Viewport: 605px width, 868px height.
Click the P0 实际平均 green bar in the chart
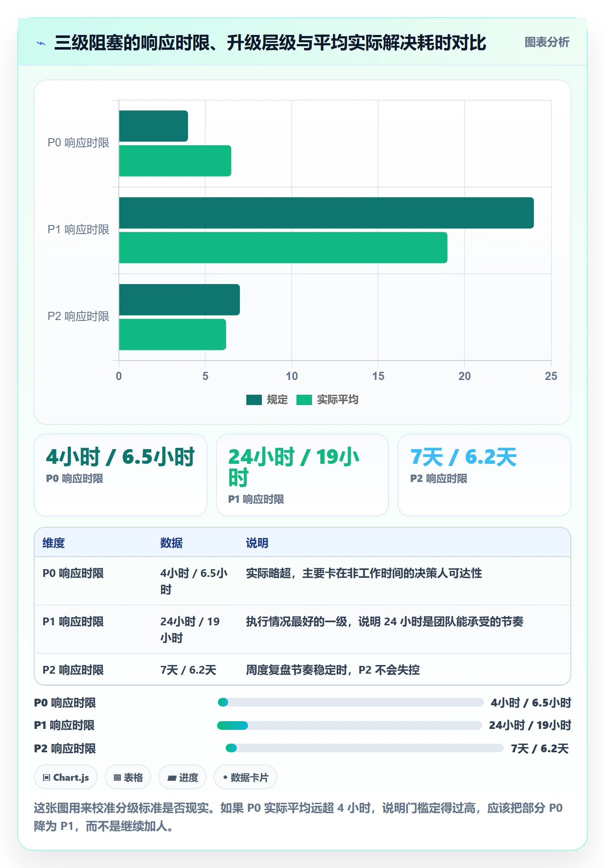tap(175, 161)
